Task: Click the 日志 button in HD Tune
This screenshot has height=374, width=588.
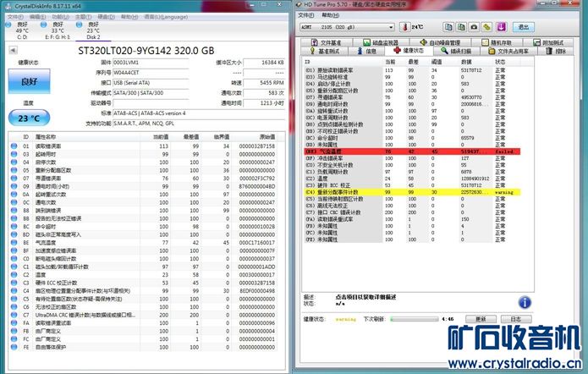Action: 515,319
